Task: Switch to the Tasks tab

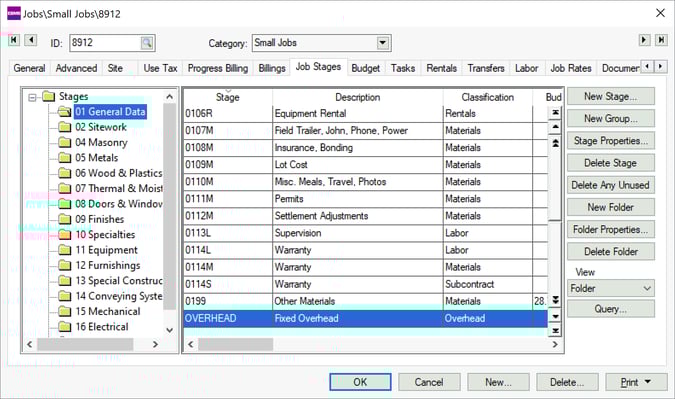Action: point(403,68)
